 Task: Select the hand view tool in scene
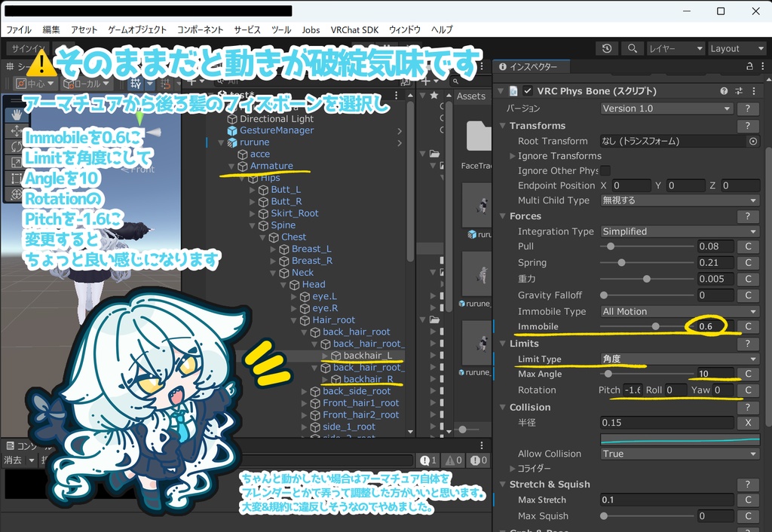tap(17, 115)
